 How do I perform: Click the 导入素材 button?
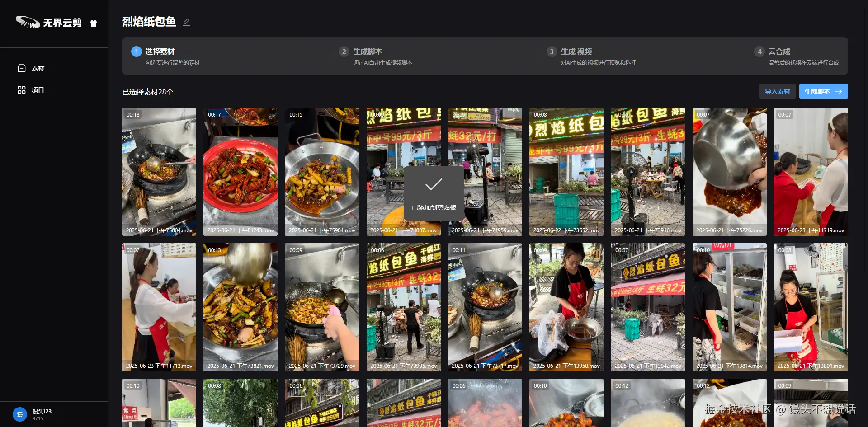[778, 91]
